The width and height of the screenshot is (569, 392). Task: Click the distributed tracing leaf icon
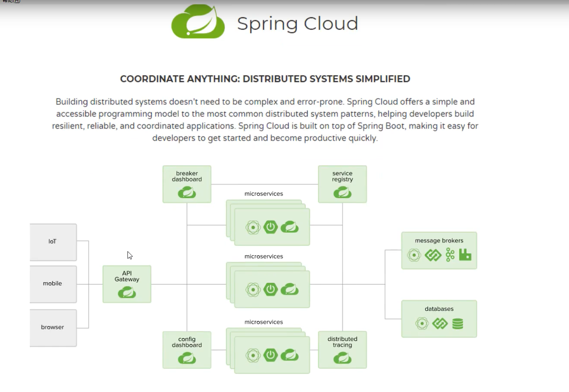pos(342,358)
